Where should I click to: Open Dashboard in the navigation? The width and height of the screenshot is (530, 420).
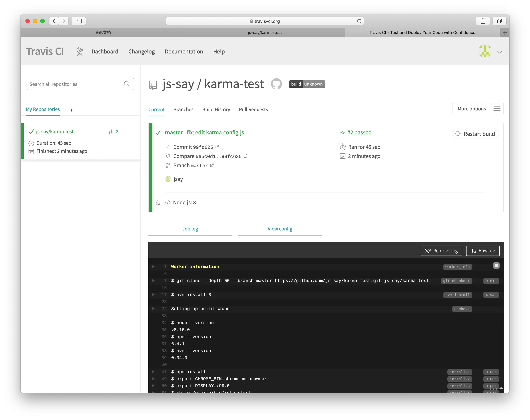[x=105, y=52]
